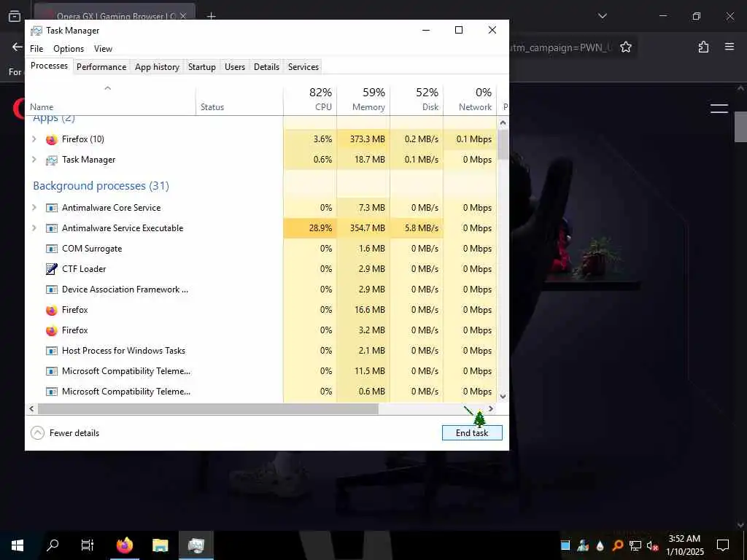Open browser extensions puzzle icon
Image resolution: width=747 pixels, height=560 pixels.
[703, 47]
